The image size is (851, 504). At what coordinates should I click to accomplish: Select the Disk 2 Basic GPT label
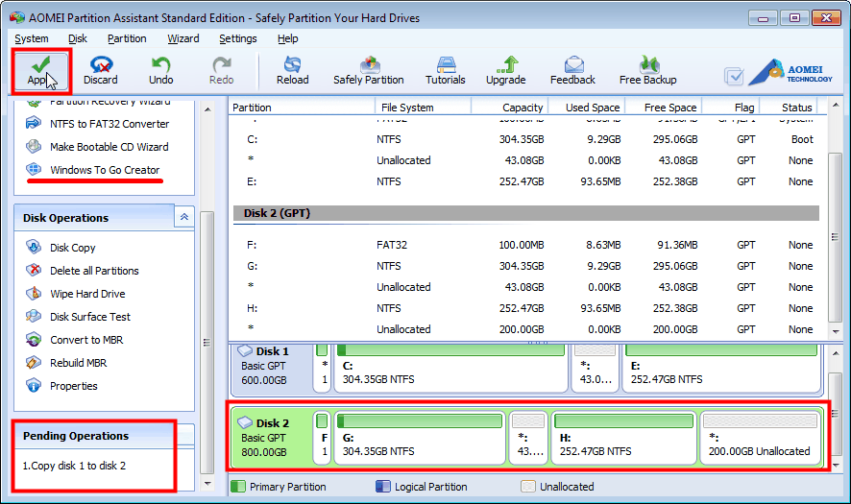pyautogui.click(x=272, y=437)
